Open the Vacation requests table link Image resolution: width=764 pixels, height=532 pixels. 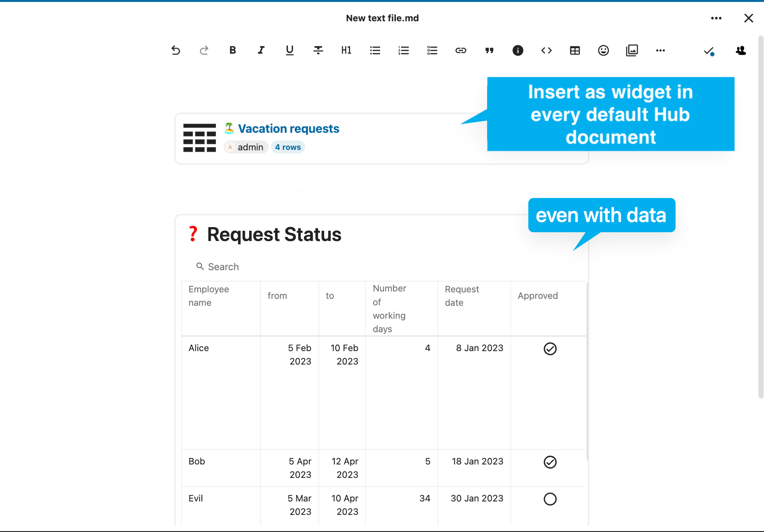coord(288,129)
